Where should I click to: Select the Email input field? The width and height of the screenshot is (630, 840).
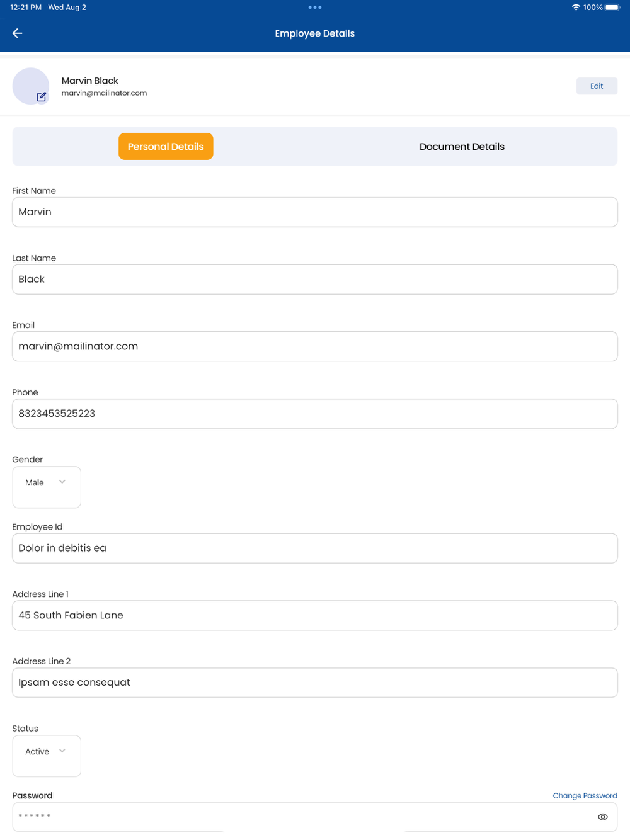[315, 346]
